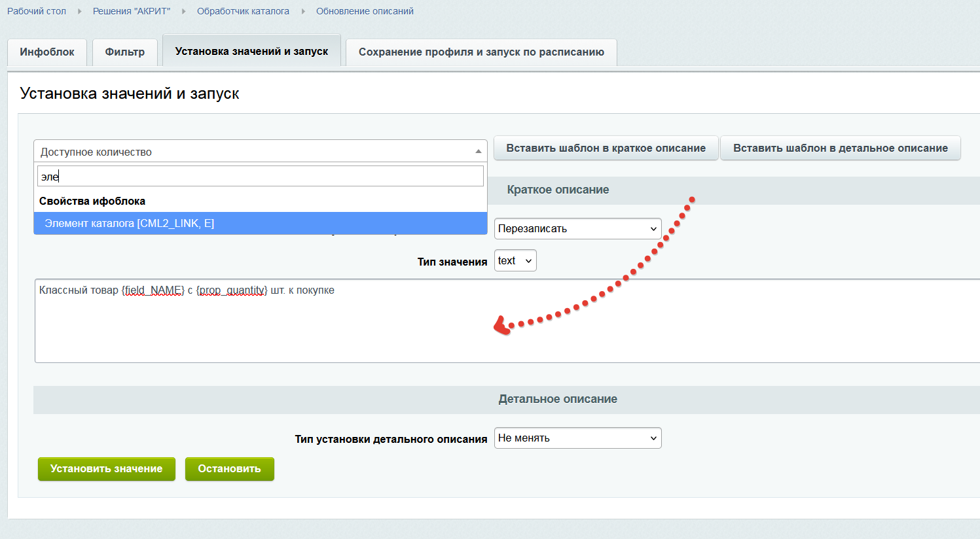Open the "Не менять" detail description dropdown
The width and height of the screenshot is (980, 539).
click(577, 438)
